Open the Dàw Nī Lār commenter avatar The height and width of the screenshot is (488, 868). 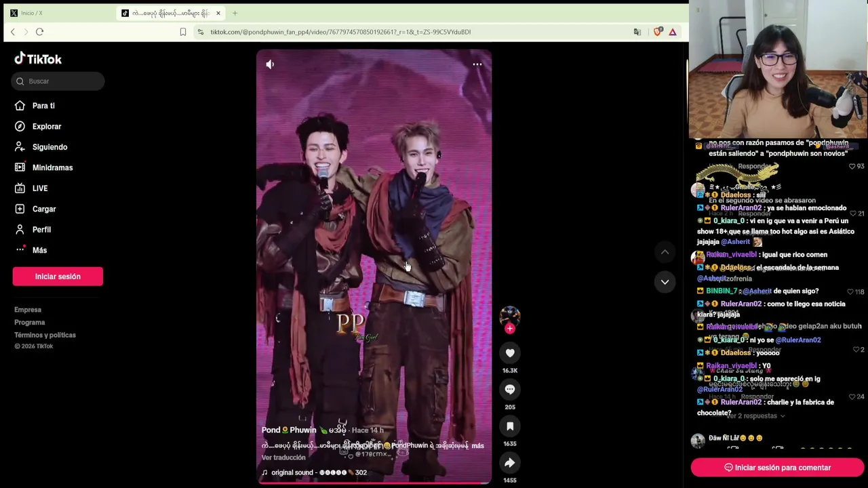point(698,441)
